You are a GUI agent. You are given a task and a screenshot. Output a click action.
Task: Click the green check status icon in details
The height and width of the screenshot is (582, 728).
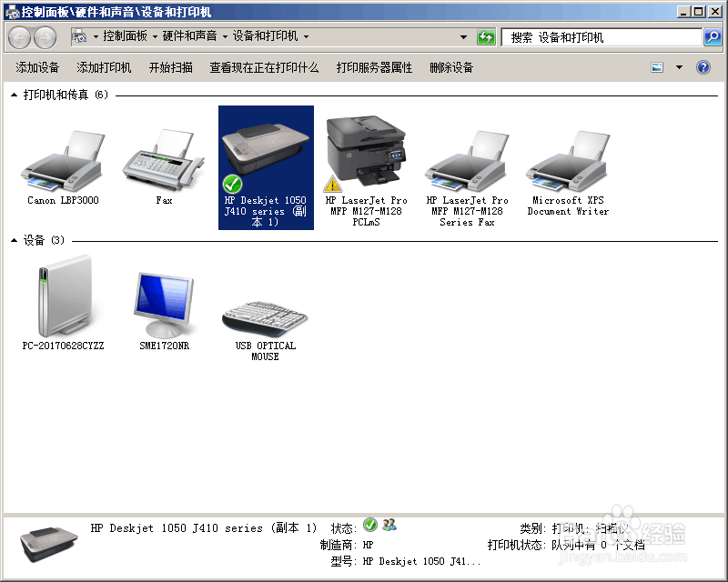(370, 525)
